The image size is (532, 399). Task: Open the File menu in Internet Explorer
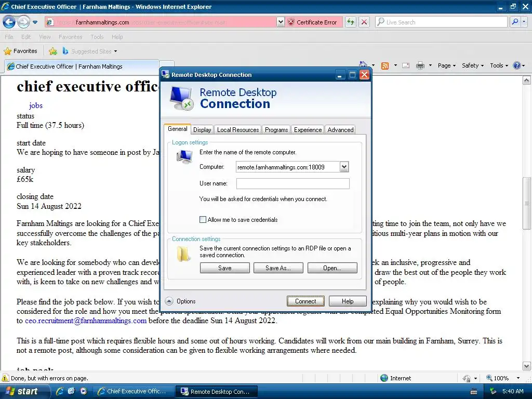[9, 37]
